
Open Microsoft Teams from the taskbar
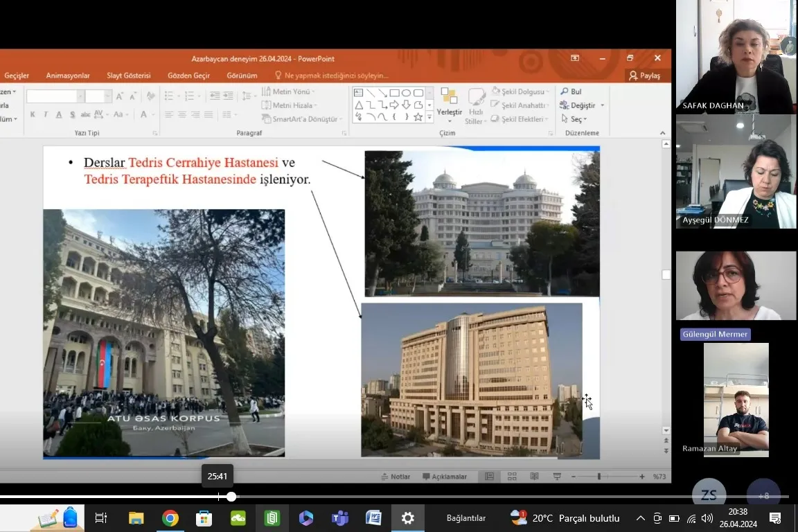[x=339, y=518]
